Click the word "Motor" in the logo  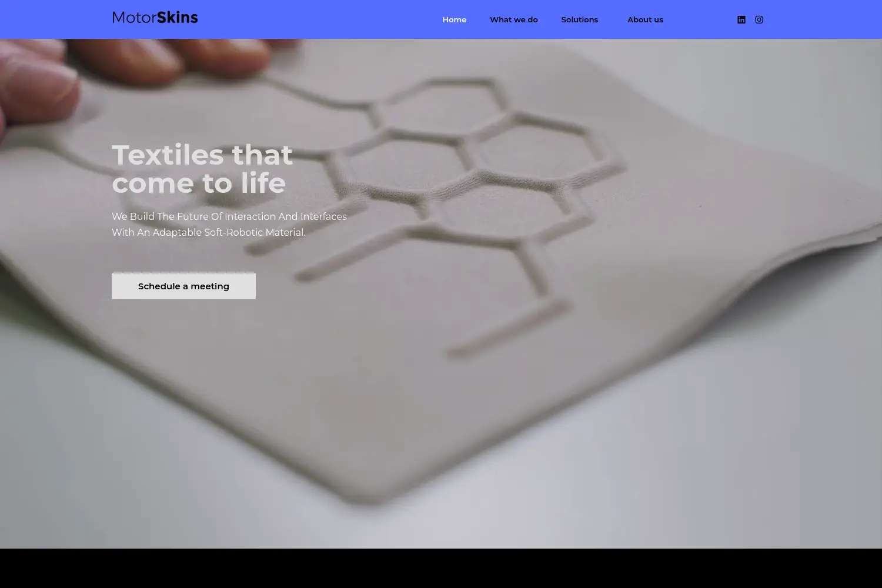click(x=134, y=18)
